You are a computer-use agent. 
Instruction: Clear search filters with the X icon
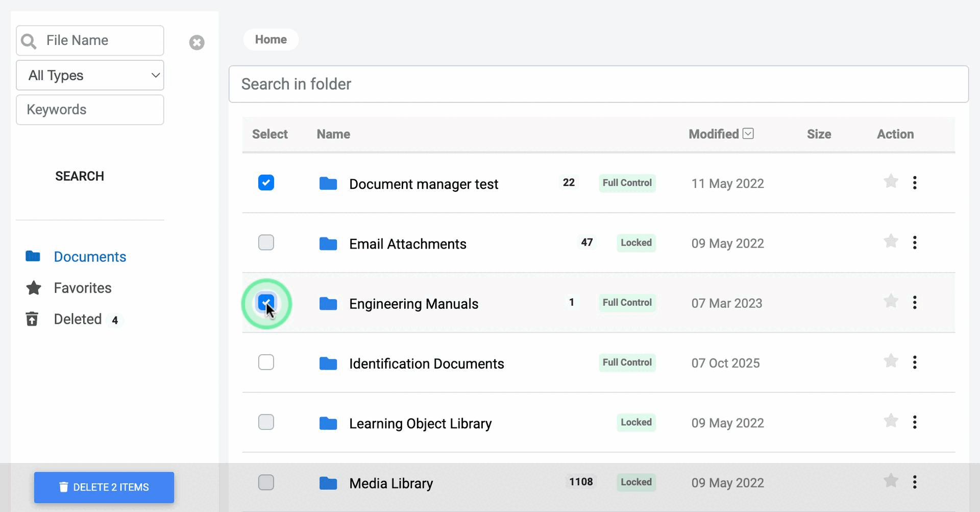pos(197,42)
